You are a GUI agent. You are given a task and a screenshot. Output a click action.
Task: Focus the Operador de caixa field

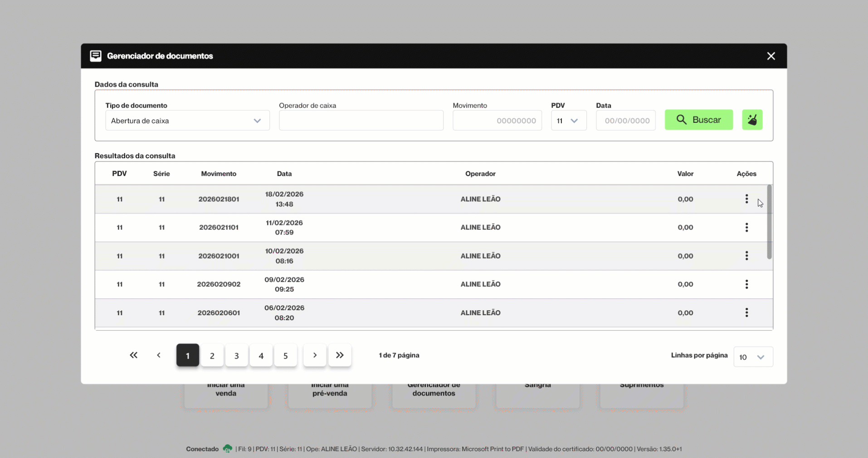tap(361, 121)
